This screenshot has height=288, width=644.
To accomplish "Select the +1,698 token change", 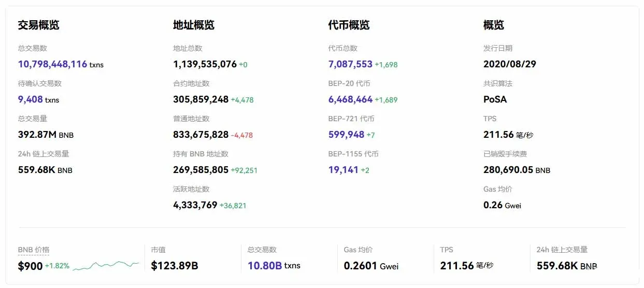I will (386, 65).
